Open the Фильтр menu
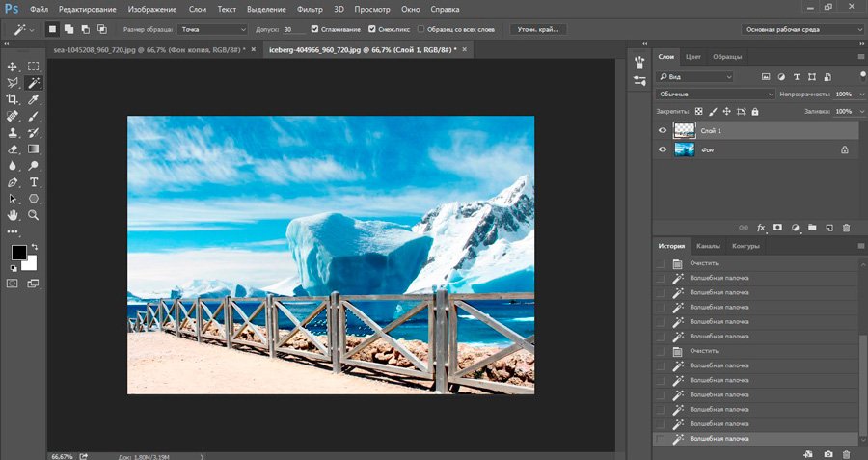 point(310,8)
